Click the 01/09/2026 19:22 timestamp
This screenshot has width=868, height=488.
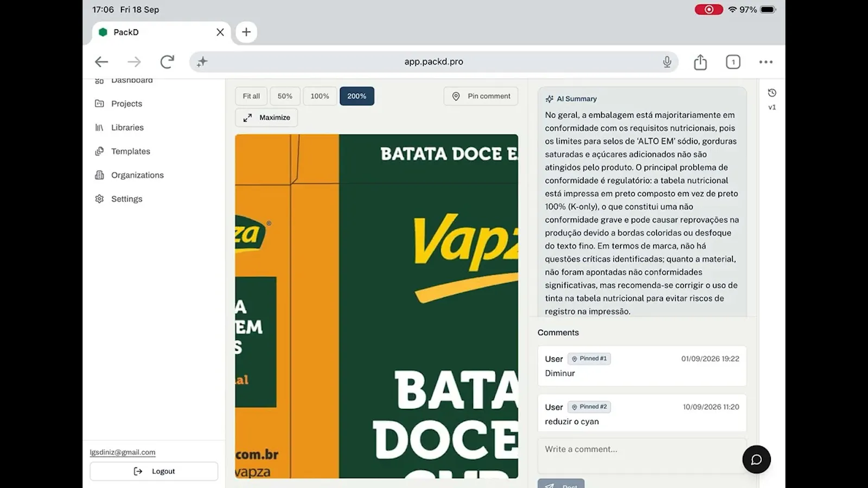point(710,358)
